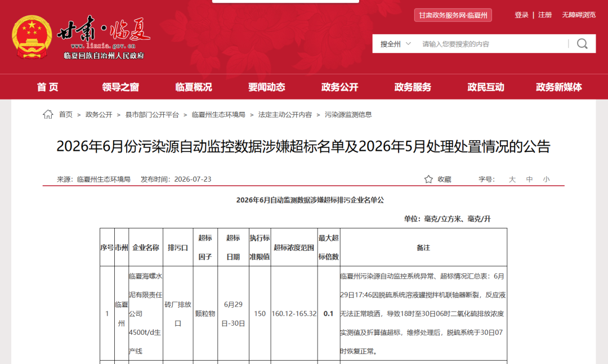Click the 登录 link
Image resolution: width=608 pixels, height=364 pixels.
pyautogui.click(x=521, y=15)
